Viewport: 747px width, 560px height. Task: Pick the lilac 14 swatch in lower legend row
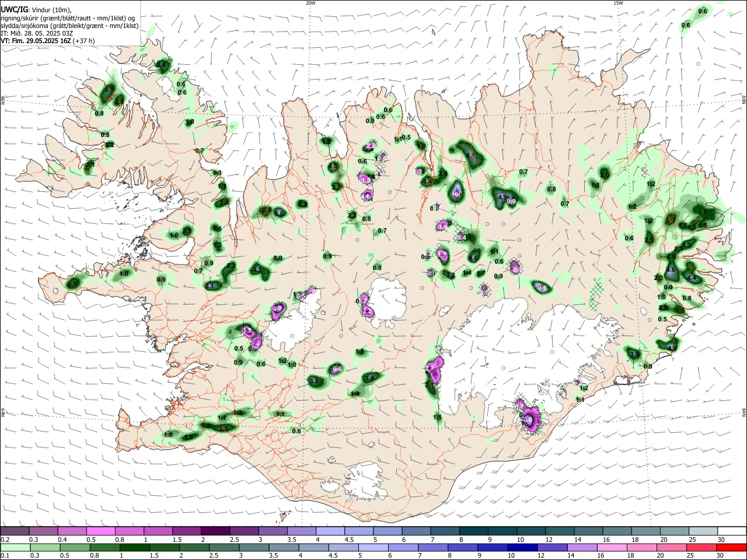pos(581,547)
